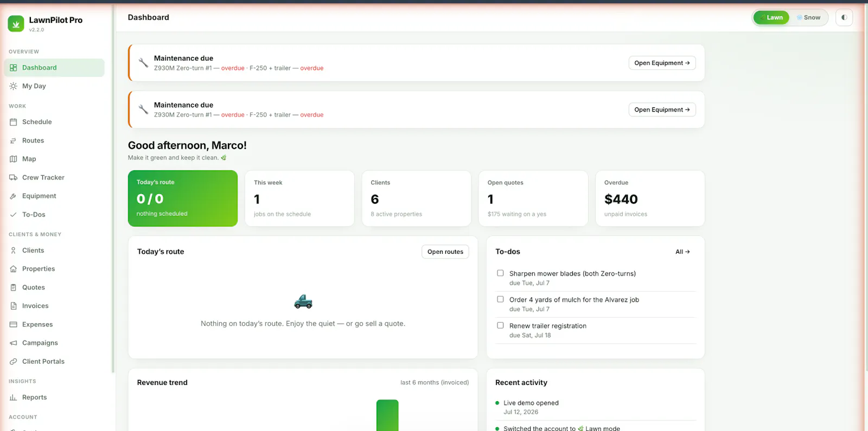Select Reports under Insights

click(x=54, y=397)
